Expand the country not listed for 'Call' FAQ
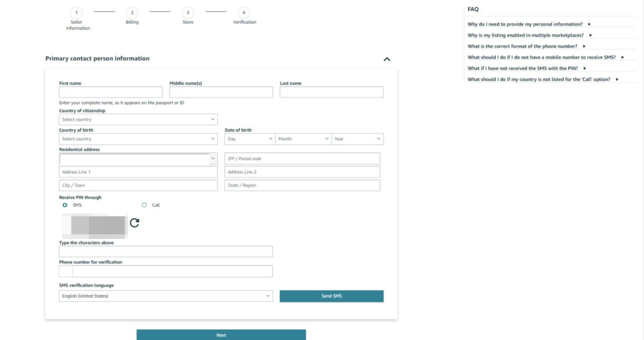The height and width of the screenshot is (340, 644). tap(617, 79)
